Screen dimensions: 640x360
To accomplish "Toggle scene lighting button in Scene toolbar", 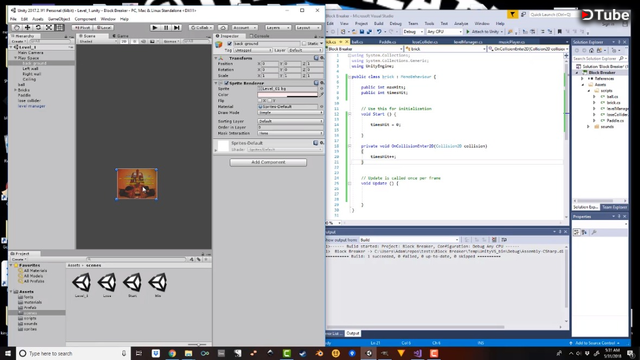I will 134,41.
